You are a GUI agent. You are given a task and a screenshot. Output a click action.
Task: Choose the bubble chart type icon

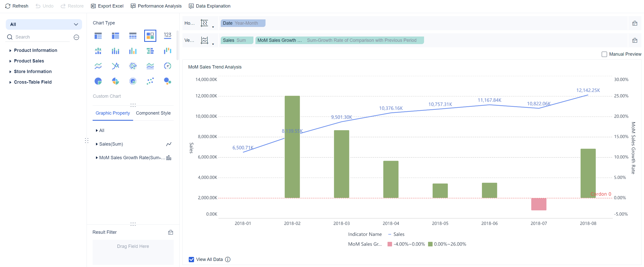167,81
